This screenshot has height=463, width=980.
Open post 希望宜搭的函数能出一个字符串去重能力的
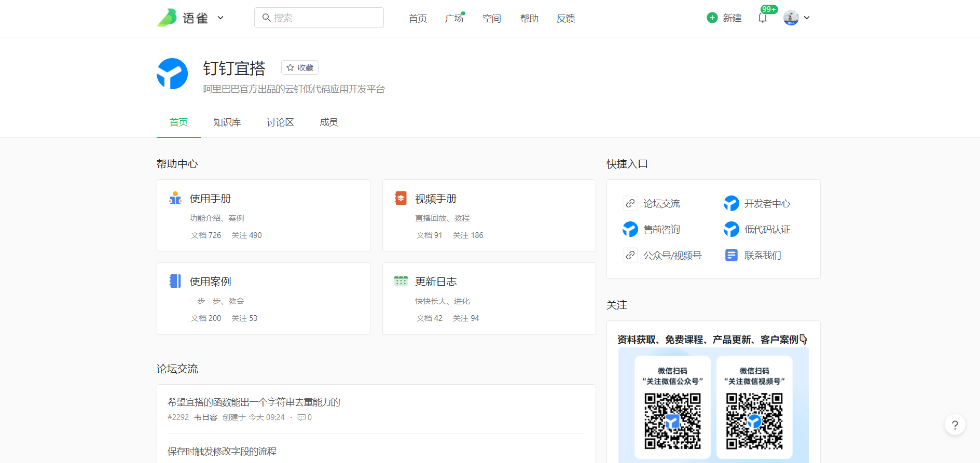point(254,402)
